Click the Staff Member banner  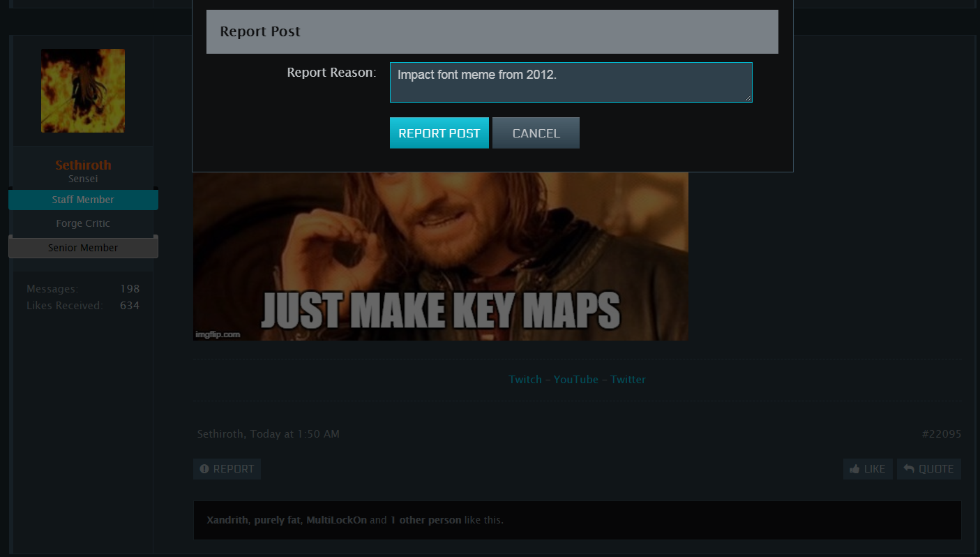point(83,200)
